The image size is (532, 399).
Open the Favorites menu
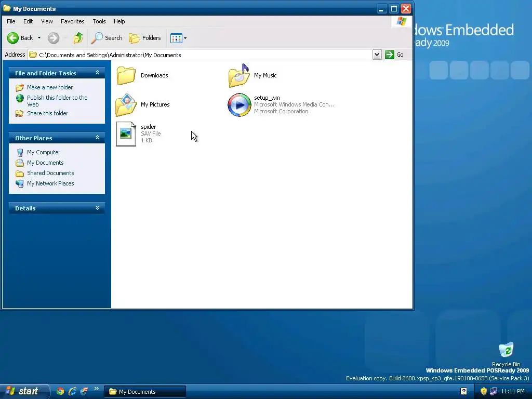click(73, 21)
